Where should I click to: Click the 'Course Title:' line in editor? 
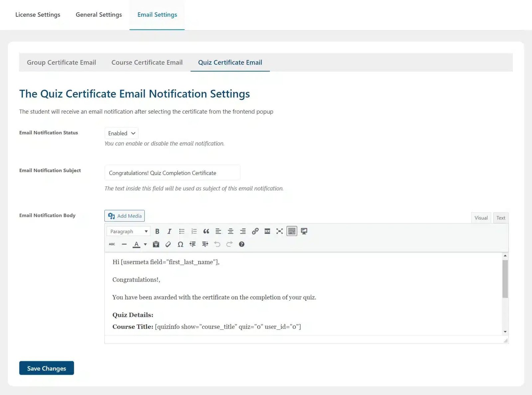(206, 327)
